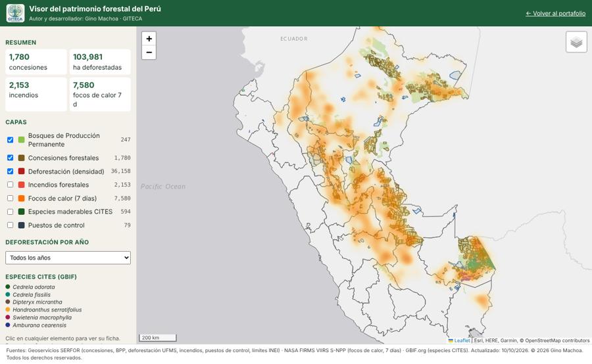Click red swatch for Incendios forestales
This screenshot has width=592, height=364.
[x=22, y=185]
